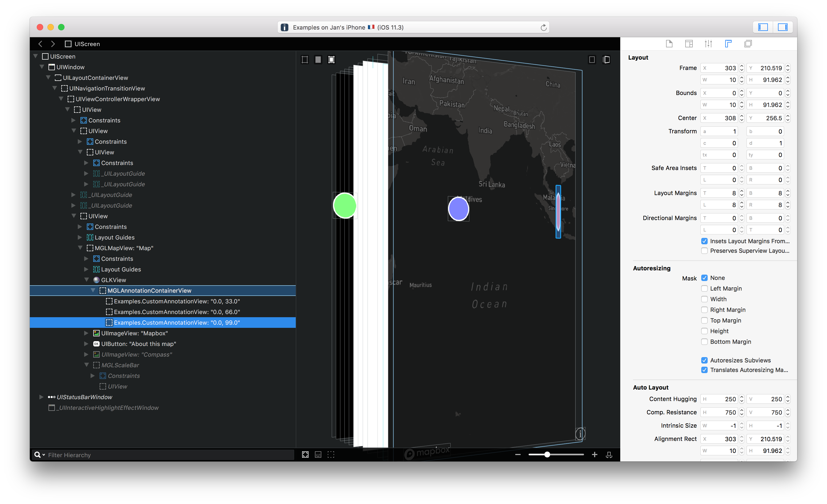Switch to the 3D perspective view mode
Screen dimensions: 827x504
(606, 60)
